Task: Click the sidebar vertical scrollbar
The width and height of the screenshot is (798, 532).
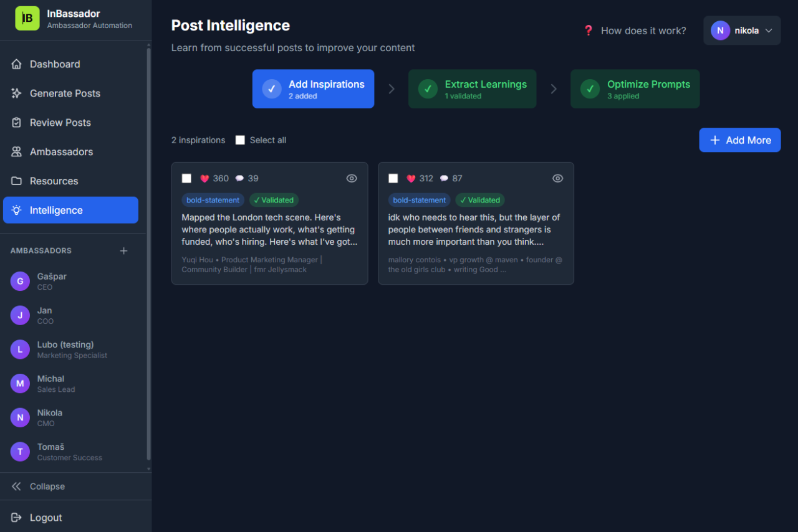Action: (x=148, y=249)
